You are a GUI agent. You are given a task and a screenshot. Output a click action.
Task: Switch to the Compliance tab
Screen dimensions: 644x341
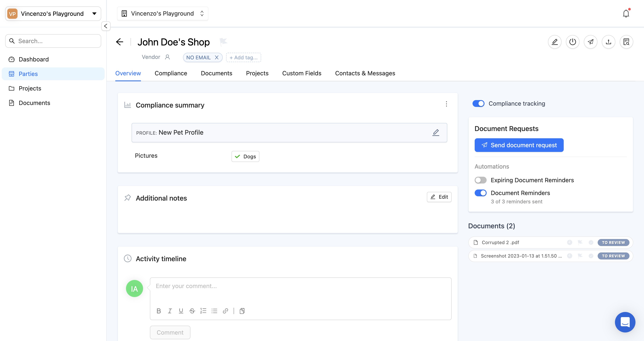(171, 73)
